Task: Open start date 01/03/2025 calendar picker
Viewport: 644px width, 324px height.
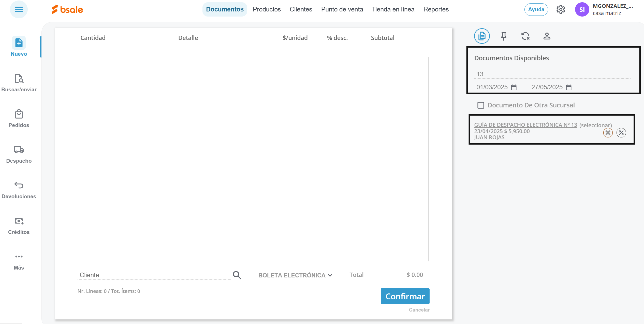Action: tap(514, 87)
